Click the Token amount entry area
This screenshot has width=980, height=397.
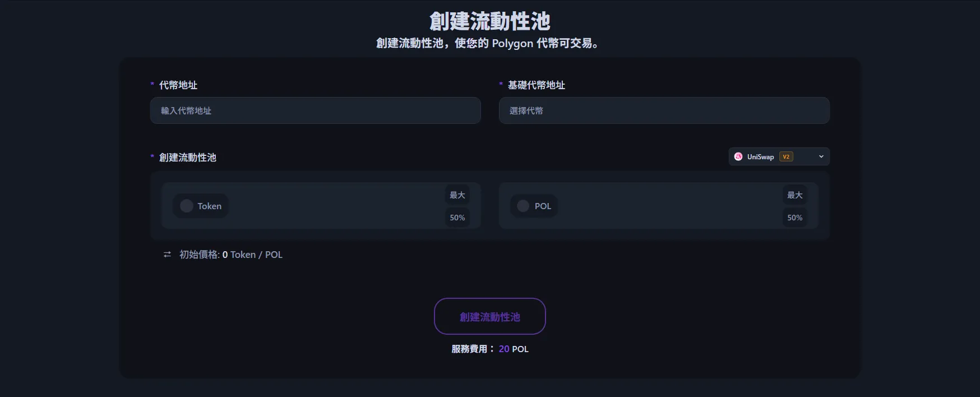coord(336,206)
